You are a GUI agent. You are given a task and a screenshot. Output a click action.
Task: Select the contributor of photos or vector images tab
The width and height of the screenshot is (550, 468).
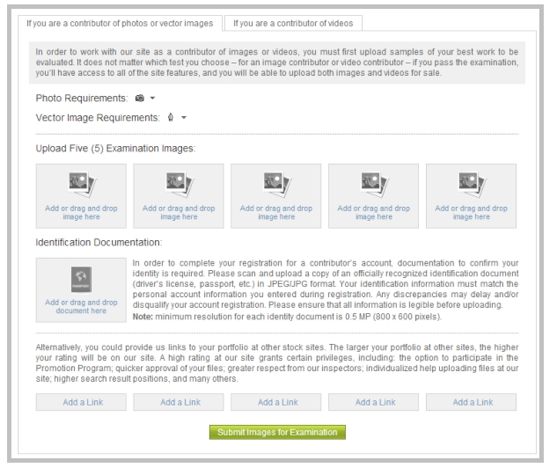coord(120,24)
